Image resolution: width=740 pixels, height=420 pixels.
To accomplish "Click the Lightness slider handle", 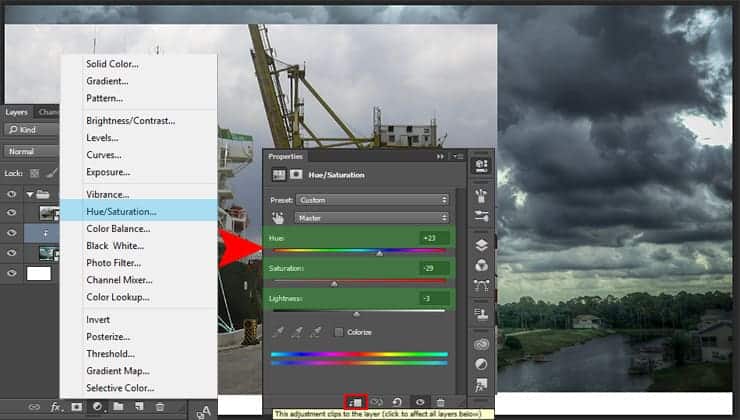I will pyautogui.click(x=356, y=314).
